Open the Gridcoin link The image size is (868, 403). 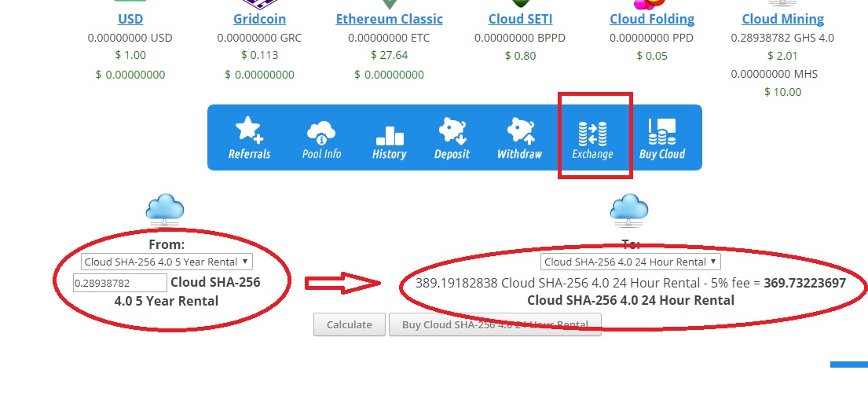(260, 19)
